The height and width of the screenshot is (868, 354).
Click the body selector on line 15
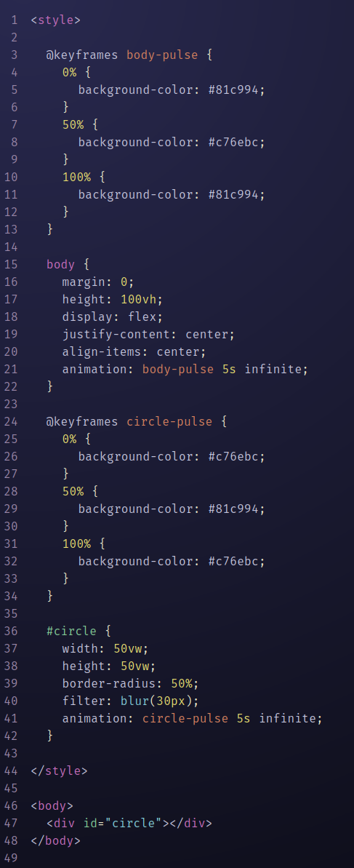click(x=61, y=264)
